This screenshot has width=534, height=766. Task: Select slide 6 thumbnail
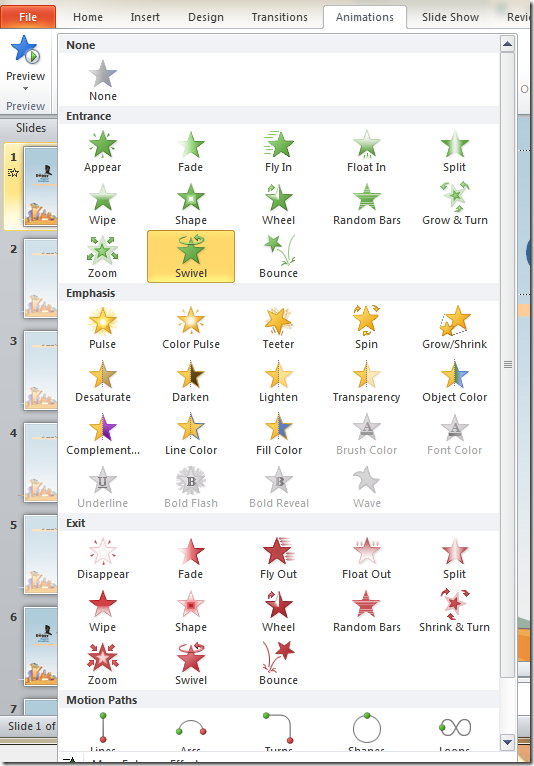(x=41, y=646)
